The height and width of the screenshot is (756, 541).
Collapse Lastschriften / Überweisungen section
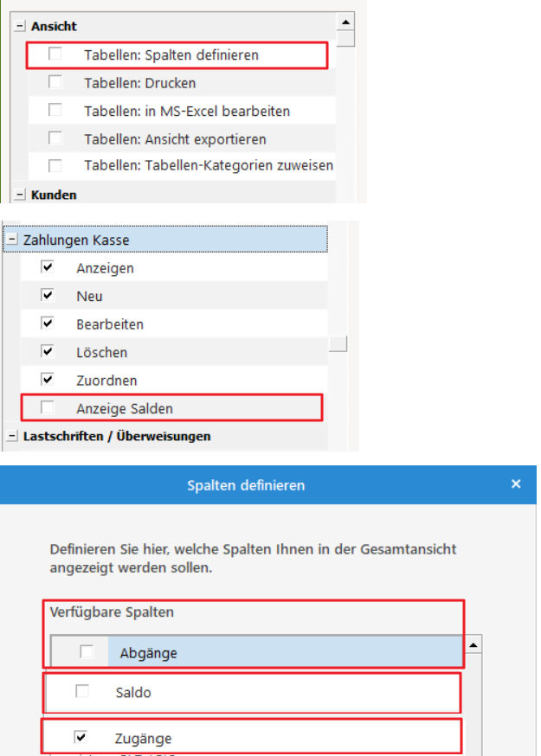coord(12,435)
